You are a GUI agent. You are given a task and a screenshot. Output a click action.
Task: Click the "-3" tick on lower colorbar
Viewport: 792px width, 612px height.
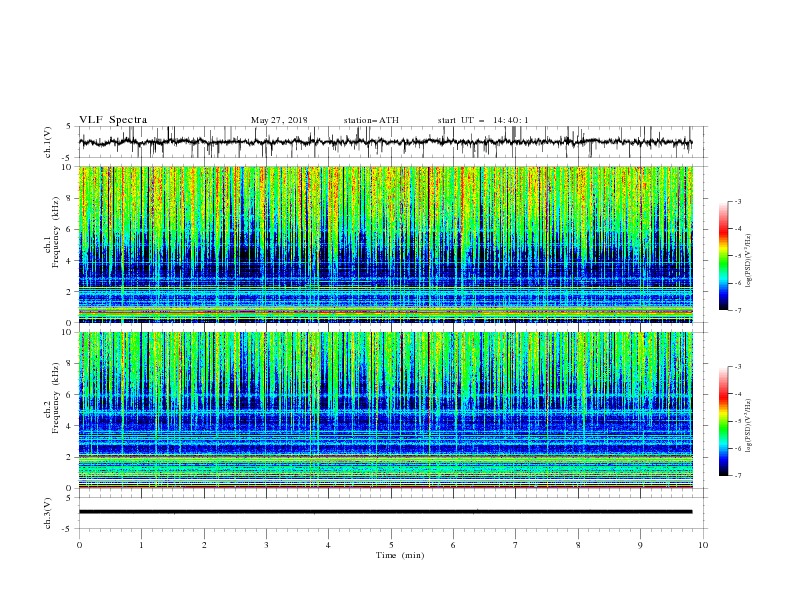738,367
